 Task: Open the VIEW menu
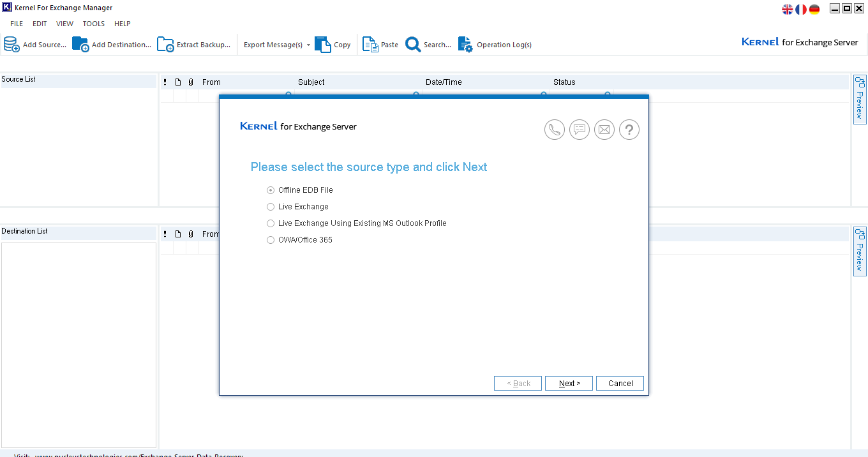coord(64,24)
